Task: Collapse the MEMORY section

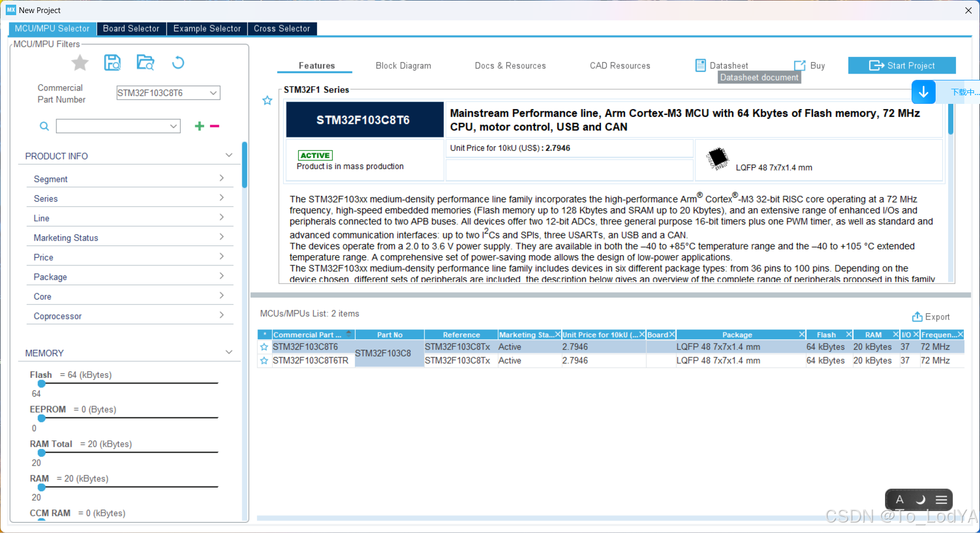Action: click(x=228, y=352)
